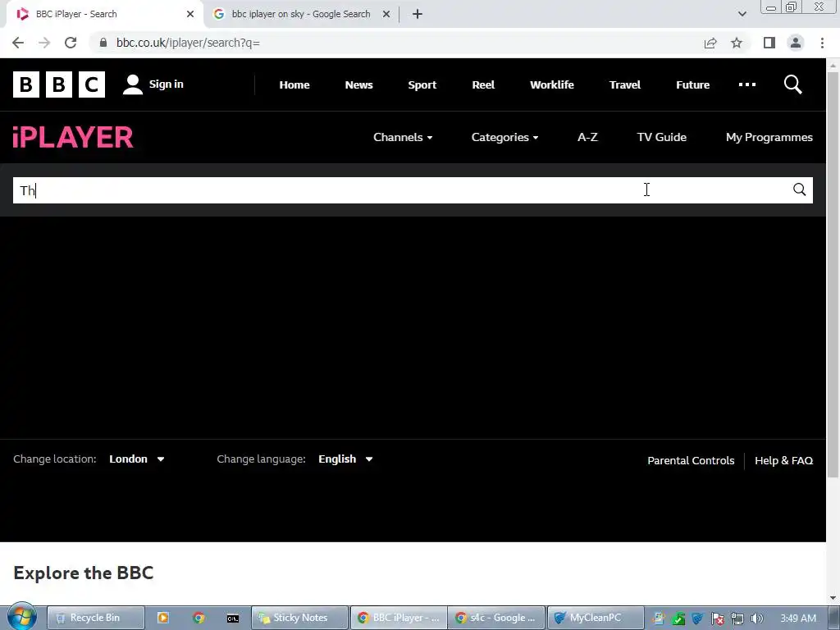
Task: Open BBC Worklife
Action: pos(552,84)
